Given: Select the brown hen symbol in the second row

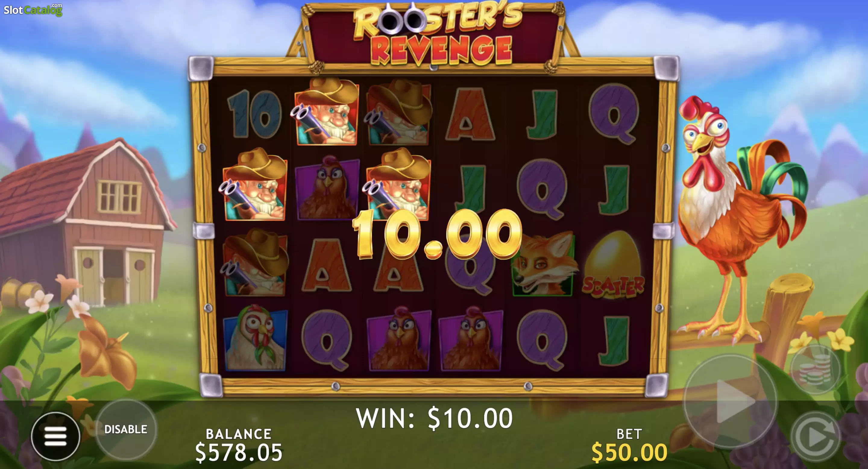Looking at the screenshot, I should (327, 188).
